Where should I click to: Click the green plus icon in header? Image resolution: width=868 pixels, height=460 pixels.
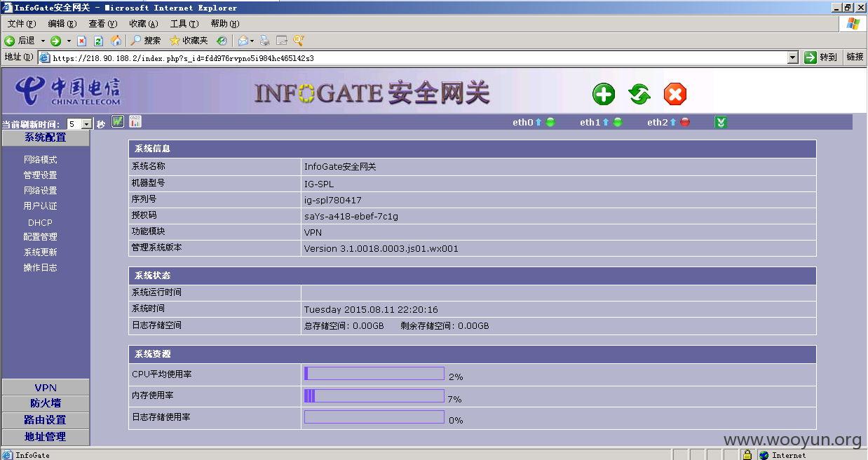point(604,94)
